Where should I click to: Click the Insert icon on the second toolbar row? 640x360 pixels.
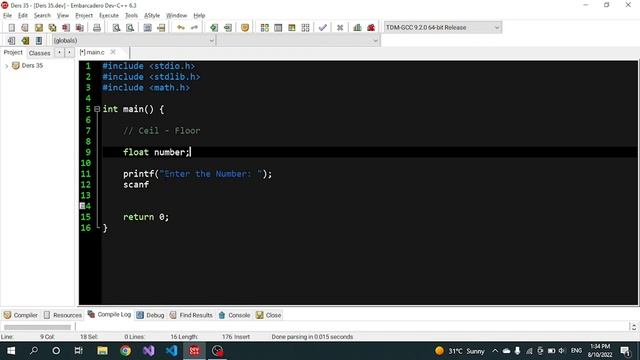[x=11, y=40]
